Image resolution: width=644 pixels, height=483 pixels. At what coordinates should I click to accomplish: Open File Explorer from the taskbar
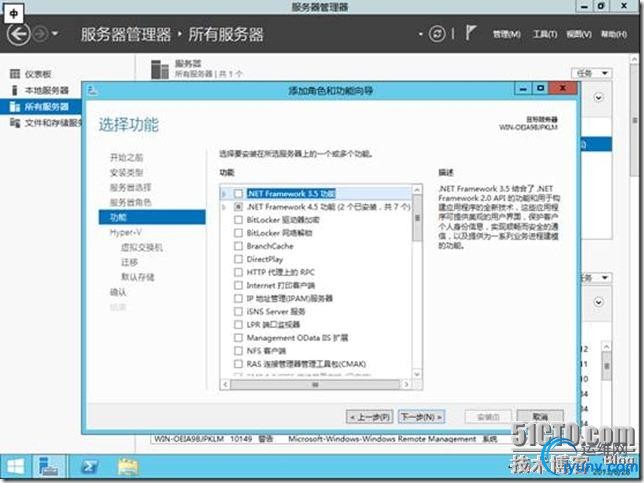click(128, 467)
